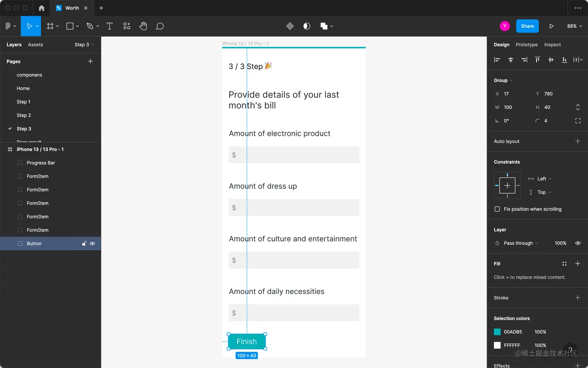Screen dimensions: 588x368
Task: Open Pen tools dropdown arrow
Action: click(x=98, y=26)
